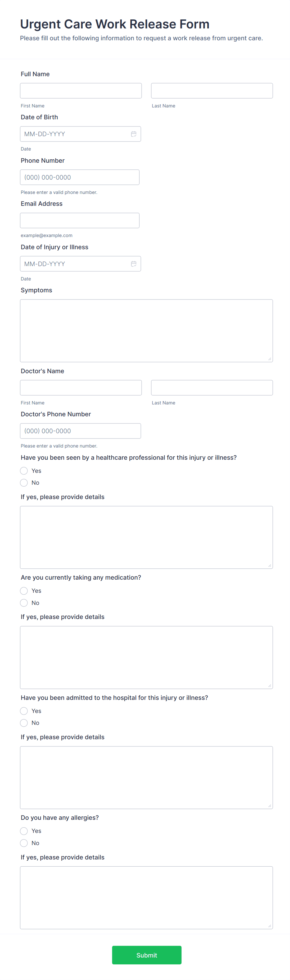Viewport: 290px width, 980px height.
Task: Click the Doctor's Phone Number field
Action: 80,431
